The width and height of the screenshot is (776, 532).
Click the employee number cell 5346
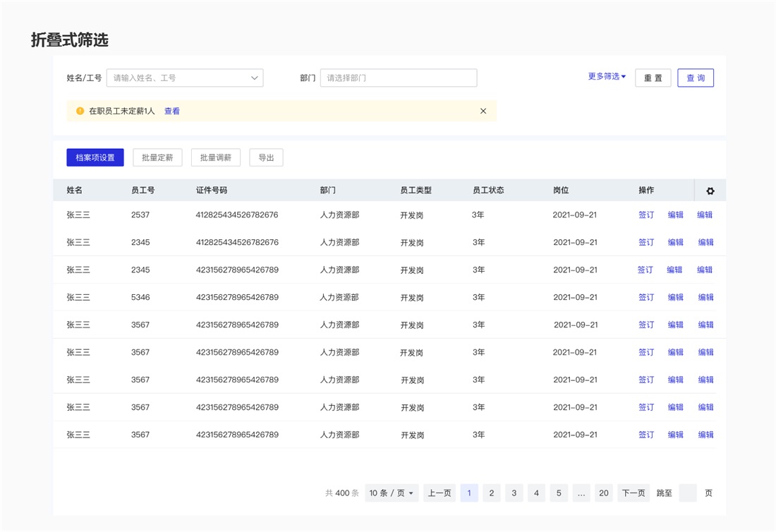coord(140,297)
